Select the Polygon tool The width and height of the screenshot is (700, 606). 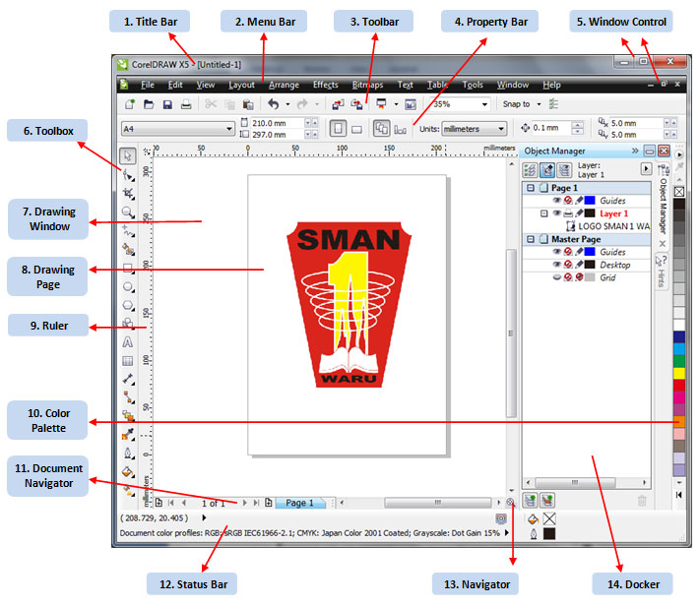point(128,306)
